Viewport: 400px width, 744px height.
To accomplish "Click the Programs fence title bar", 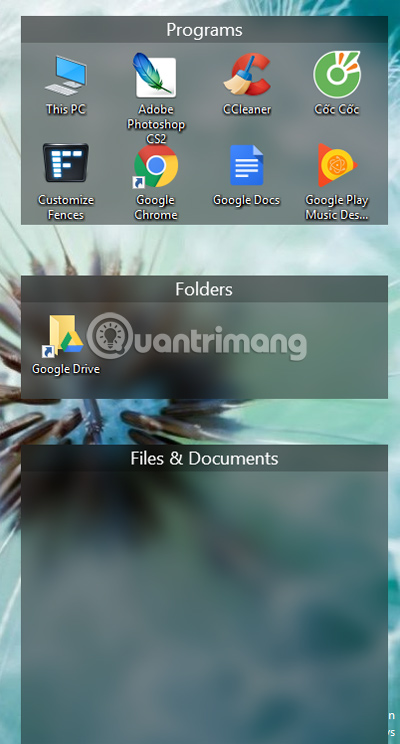I will (204, 30).
